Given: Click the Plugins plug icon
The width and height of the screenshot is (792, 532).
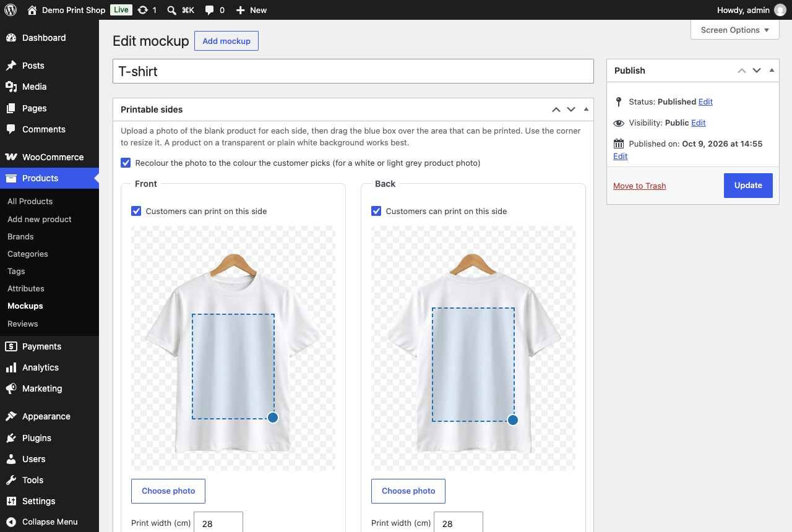Looking at the screenshot, I should pos(11,438).
